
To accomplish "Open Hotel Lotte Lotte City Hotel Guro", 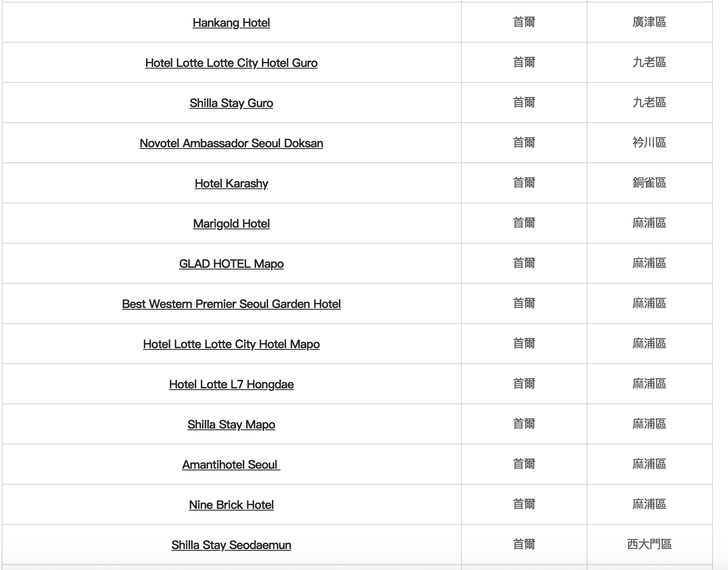I will [231, 63].
